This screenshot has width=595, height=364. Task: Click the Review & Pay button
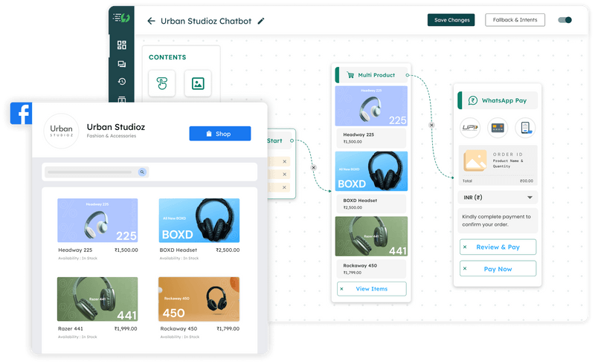[x=498, y=247]
